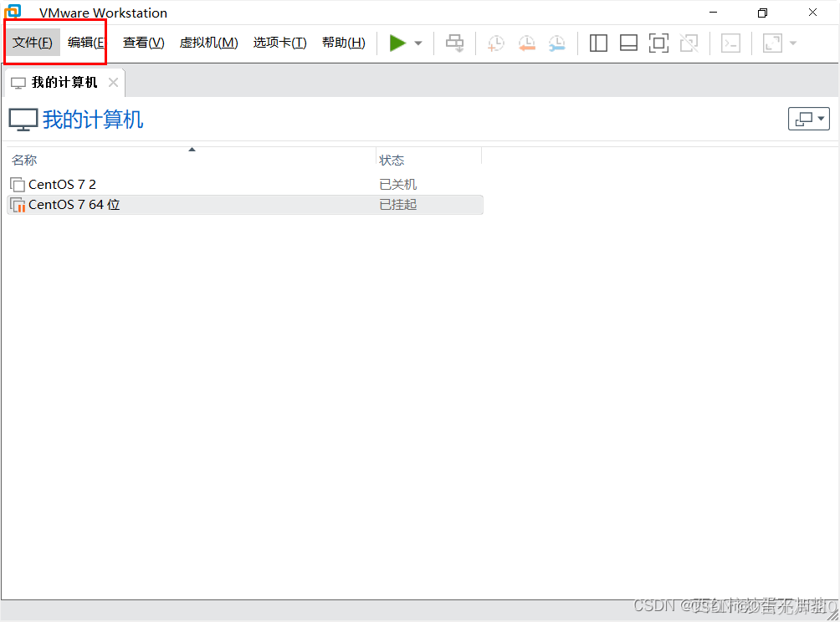The width and height of the screenshot is (840, 622).
Task: Click the stretch guest display icon
Action: (x=772, y=43)
